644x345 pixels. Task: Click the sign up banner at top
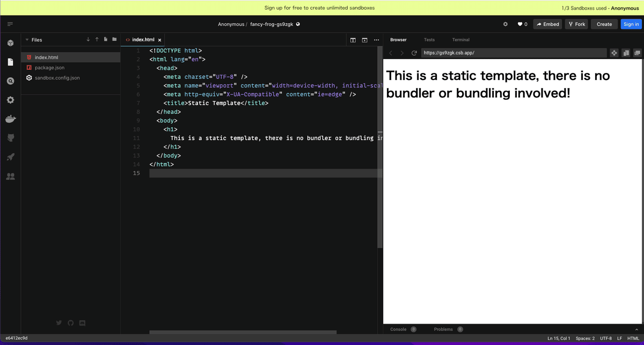click(x=320, y=8)
